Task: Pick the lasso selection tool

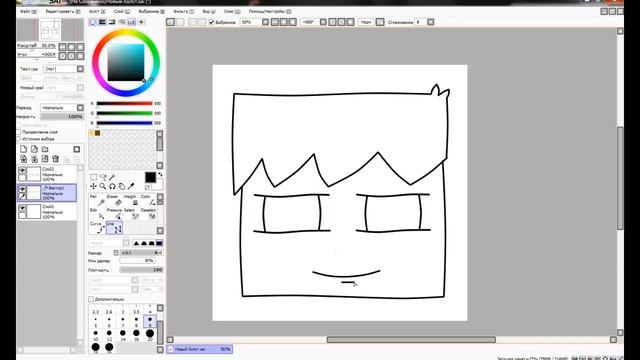Action: [x=103, y=177]
